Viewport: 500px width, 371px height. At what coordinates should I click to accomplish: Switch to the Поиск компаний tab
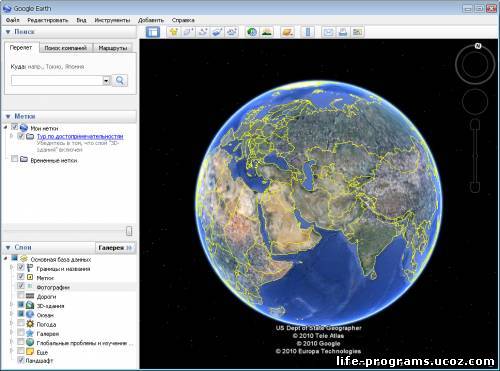[66, 48]
